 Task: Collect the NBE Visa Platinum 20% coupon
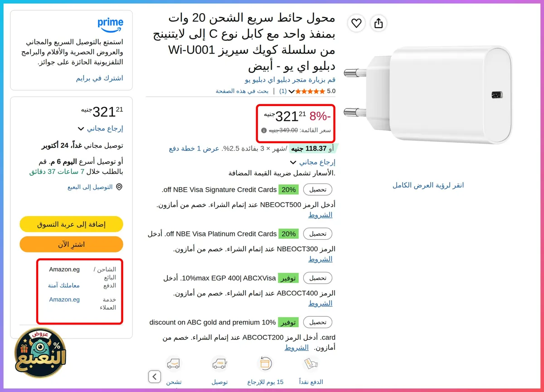[x=318, y=234]
